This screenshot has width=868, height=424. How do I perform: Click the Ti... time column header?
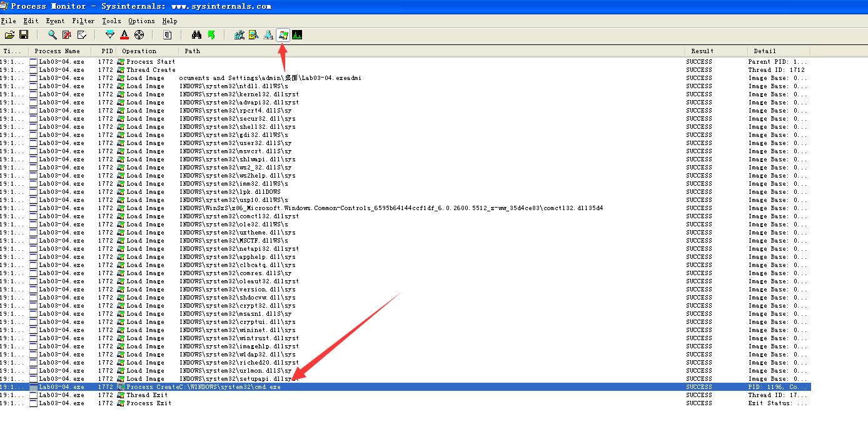14,51
